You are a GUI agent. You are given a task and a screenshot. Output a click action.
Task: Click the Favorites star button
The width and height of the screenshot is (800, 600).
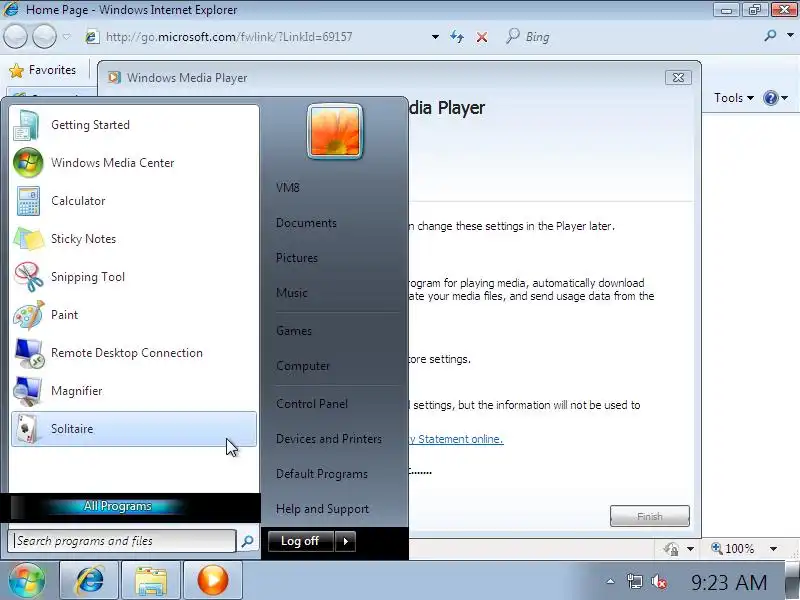(42, 70)
